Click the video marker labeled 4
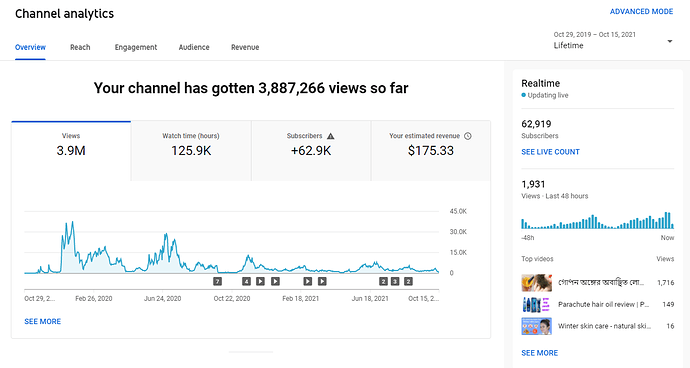 click(x=246, y=281)
